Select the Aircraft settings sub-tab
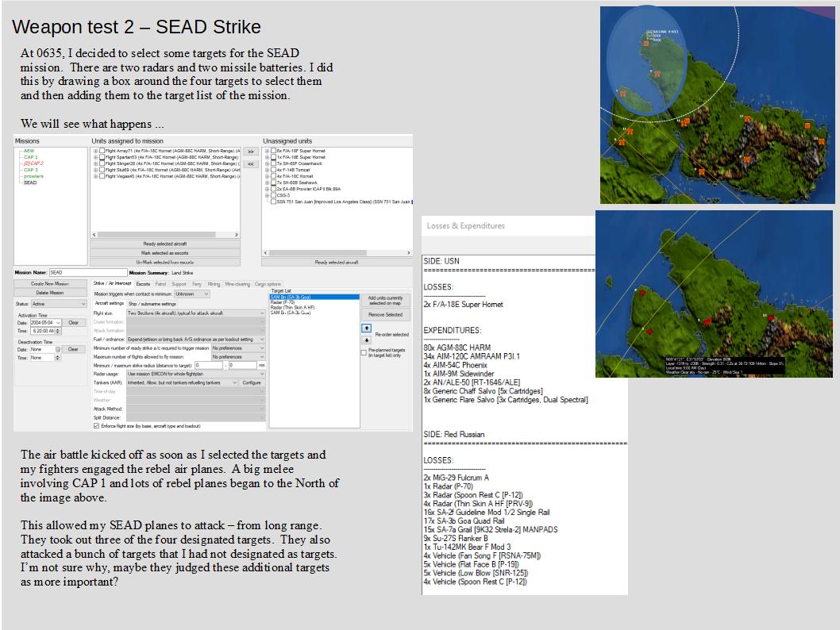Screen dimensions: 840x630 click(x=109, y=303)
